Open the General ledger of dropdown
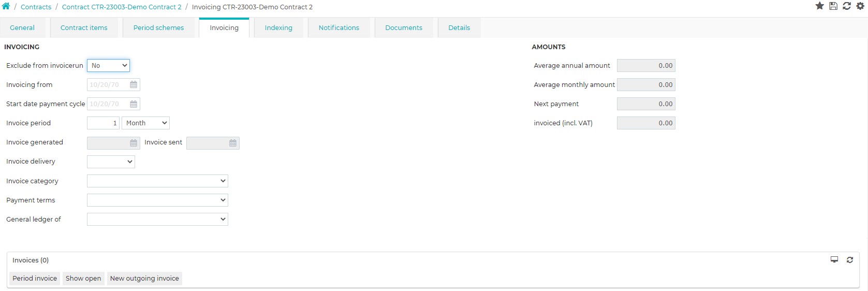The height and width of the screenshot is (291, 868). click(x=157, y=219)
